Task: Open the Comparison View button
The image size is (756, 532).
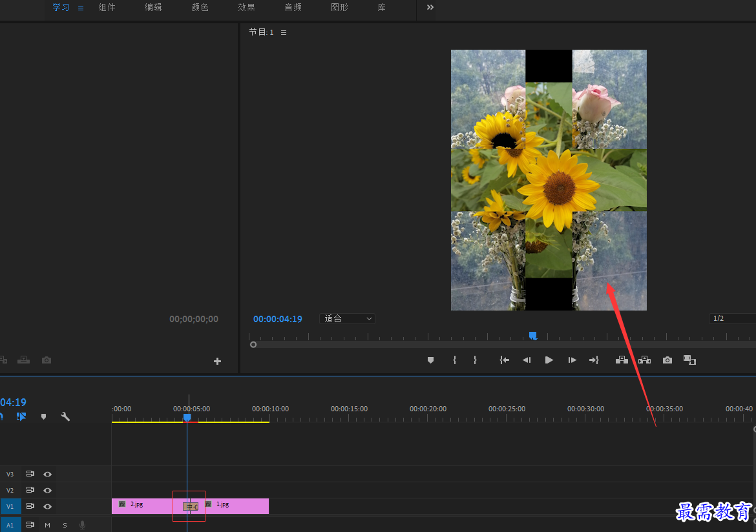Action: [689, 360]
